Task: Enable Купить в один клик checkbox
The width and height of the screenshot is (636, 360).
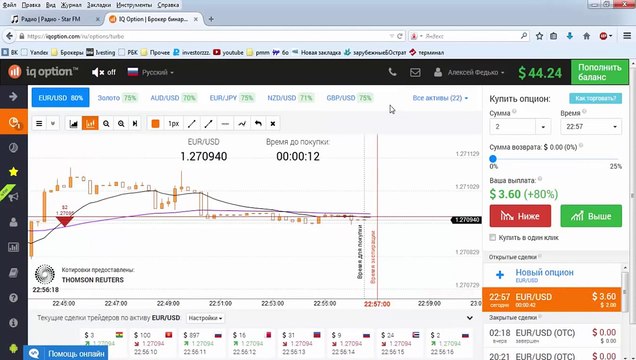Action: click(x=492, y=238)
